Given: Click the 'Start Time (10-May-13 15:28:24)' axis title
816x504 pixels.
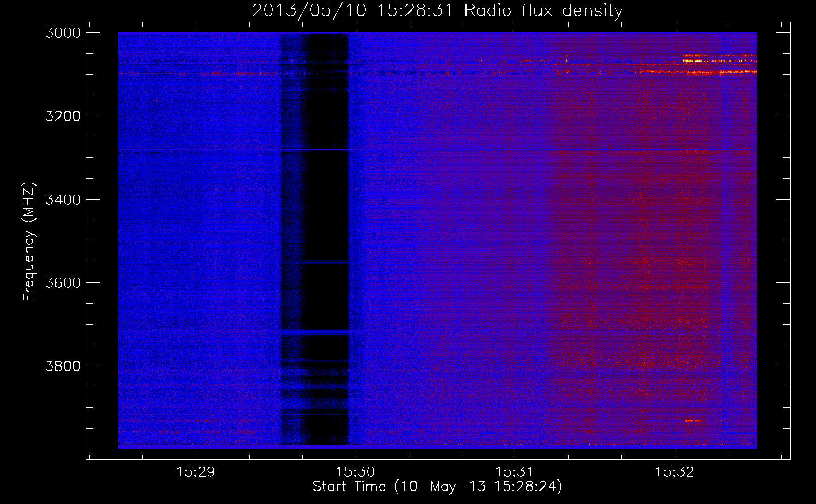Looking at the screenshot, I should click(x=437, y=487).
